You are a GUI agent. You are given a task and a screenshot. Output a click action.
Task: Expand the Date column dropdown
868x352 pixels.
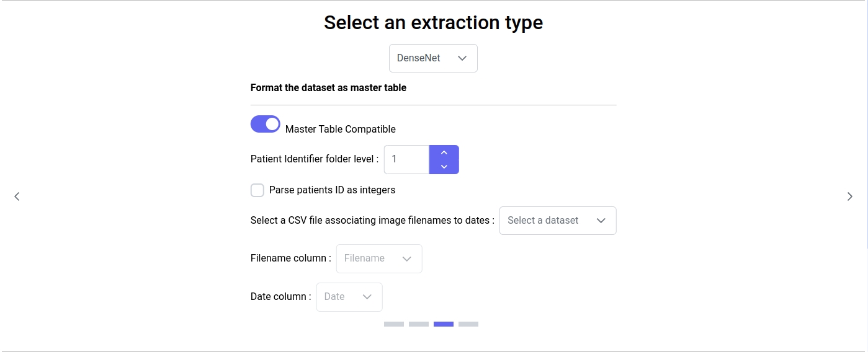(x=349, y=297)
